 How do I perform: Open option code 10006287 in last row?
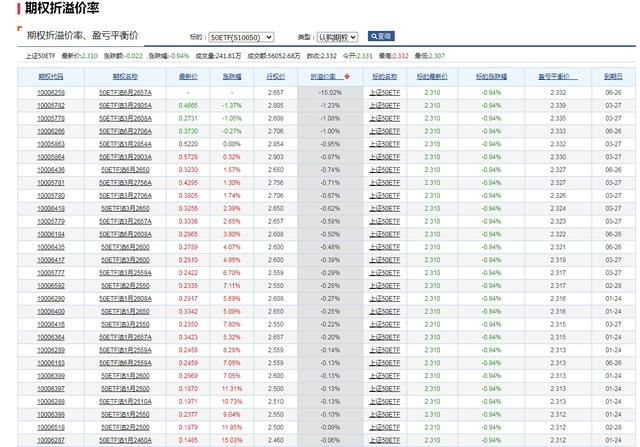coord(51,440)
